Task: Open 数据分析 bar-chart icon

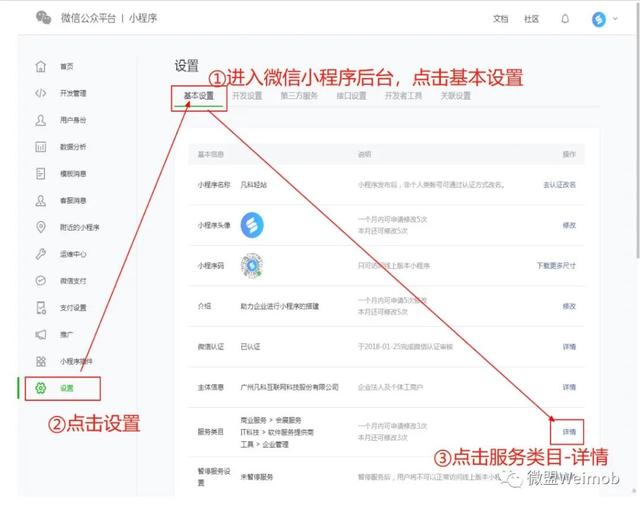Action: (x=41, y=147)
